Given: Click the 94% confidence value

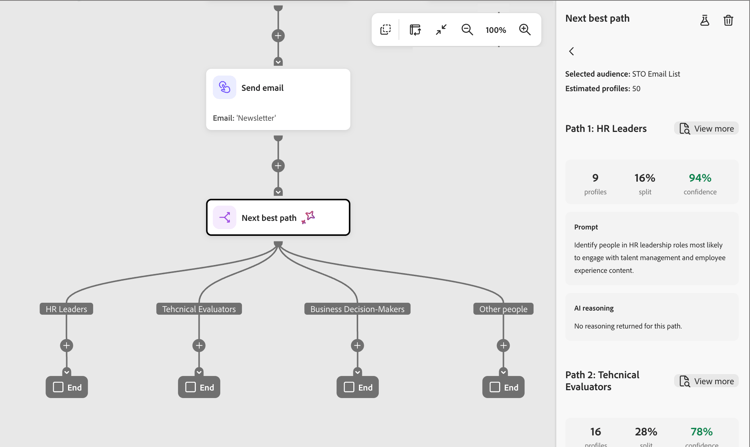Looking at the screenshot, I should pyautogui.click(x=700, y=178).
